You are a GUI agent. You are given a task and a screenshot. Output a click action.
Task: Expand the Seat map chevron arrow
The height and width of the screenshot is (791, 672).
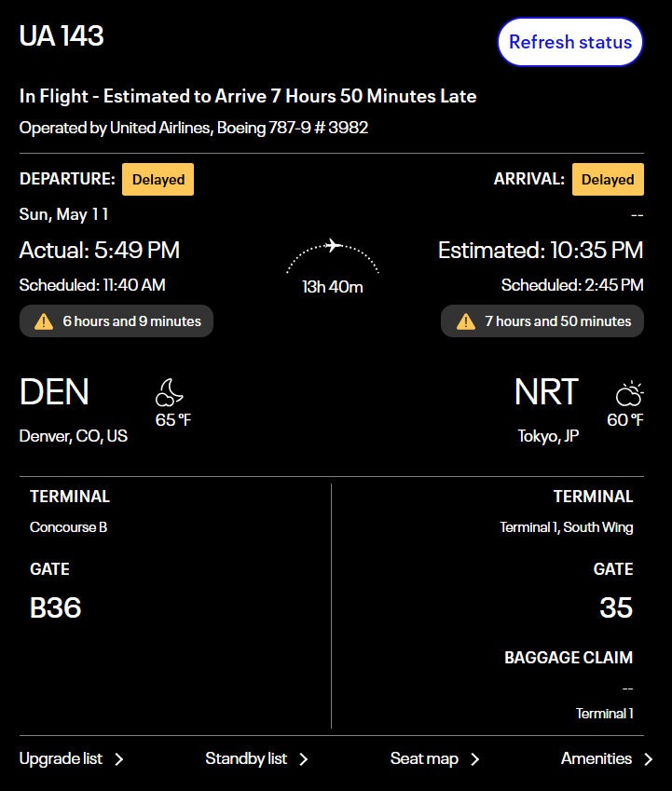[475, 759]
